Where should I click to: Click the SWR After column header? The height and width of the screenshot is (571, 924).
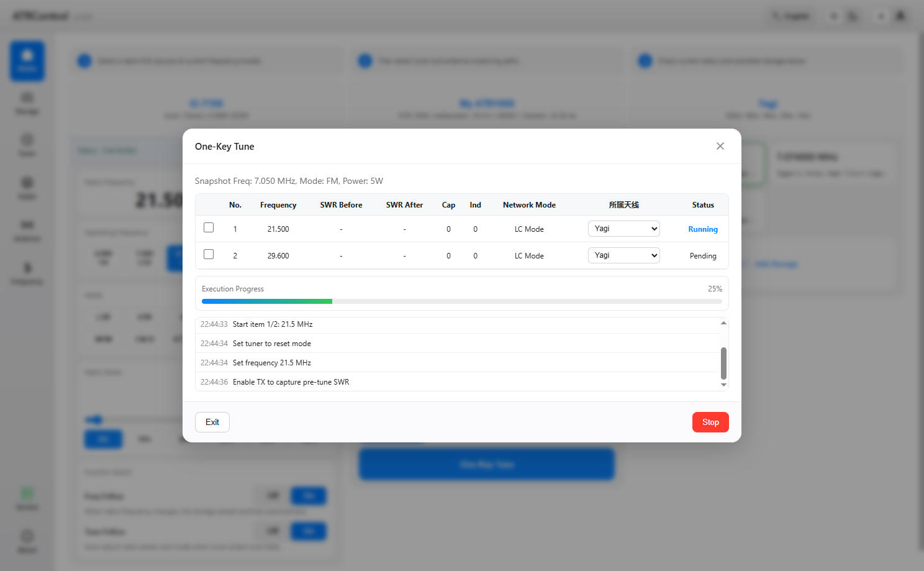(404, 205)
